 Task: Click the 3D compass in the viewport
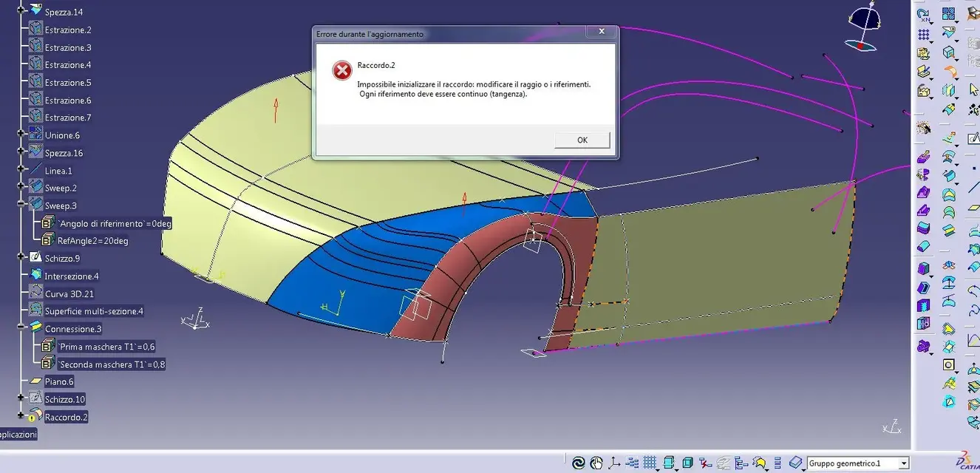(x=862, y=28)
